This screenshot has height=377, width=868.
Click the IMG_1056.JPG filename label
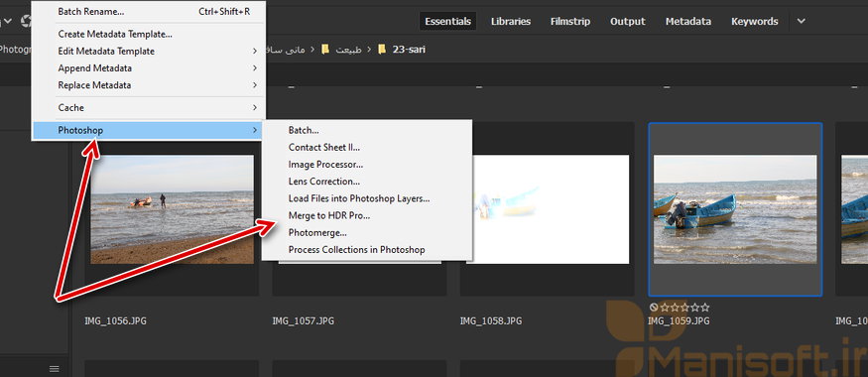tap(115, 320)
